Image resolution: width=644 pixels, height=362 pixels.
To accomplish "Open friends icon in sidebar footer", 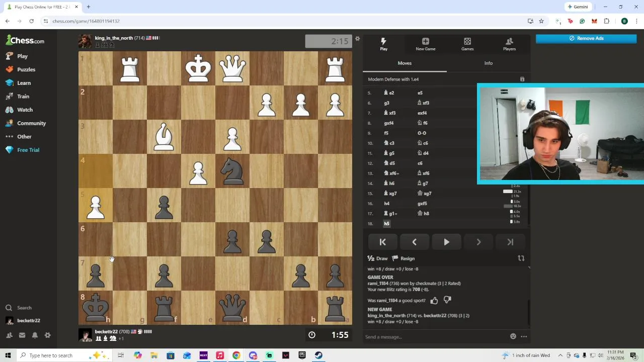I will (9, 335).
